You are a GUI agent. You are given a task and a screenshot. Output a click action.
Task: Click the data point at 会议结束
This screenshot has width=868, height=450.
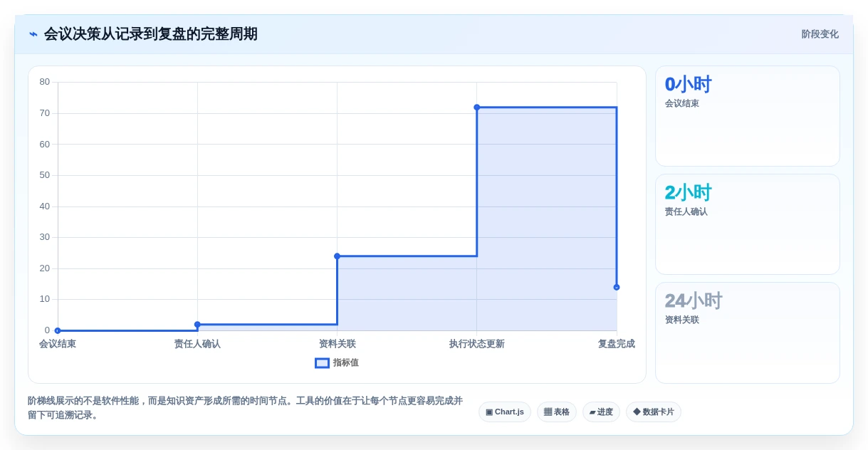[58, 330]
